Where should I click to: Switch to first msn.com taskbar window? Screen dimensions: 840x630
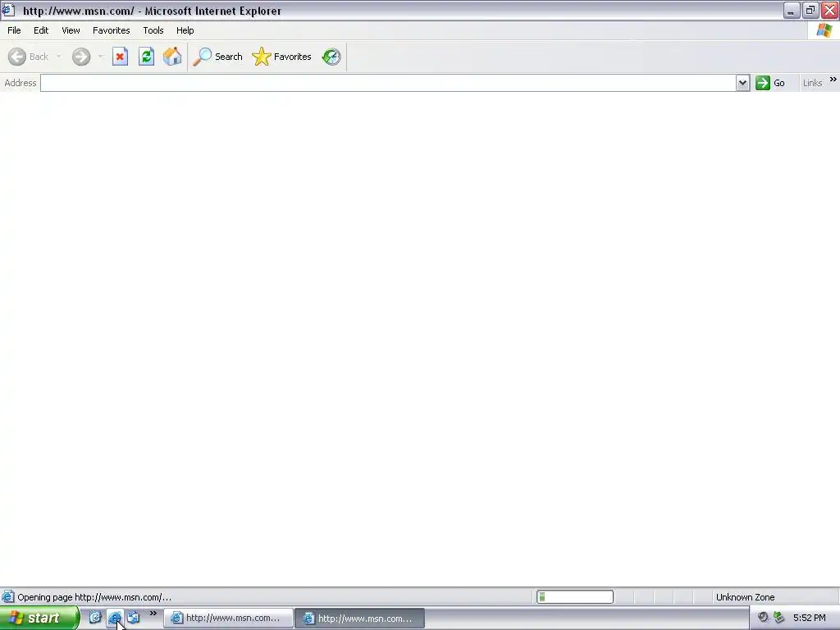228,619
